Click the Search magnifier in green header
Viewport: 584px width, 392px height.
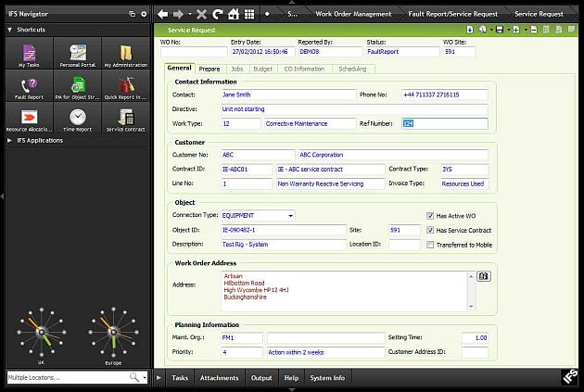click(x=482, y=30)
